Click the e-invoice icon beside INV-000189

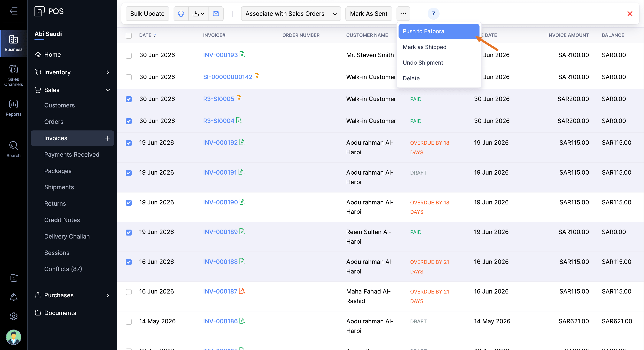242,231
